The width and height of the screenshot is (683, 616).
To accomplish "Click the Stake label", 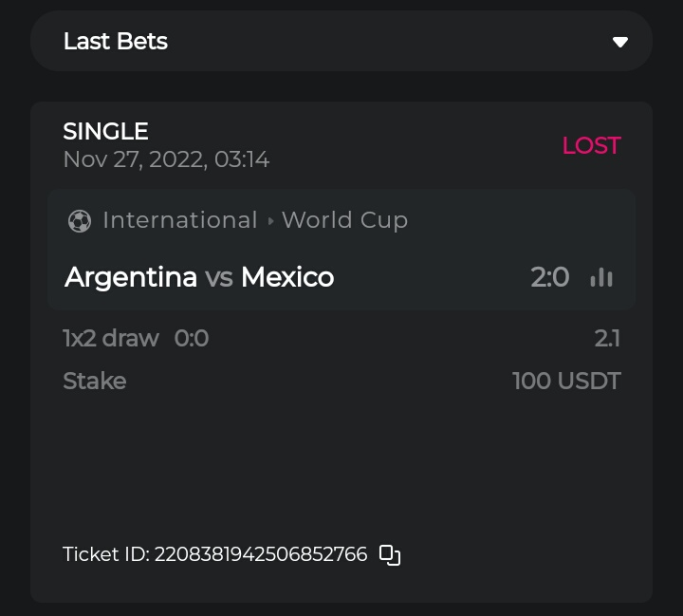I will (95, 382).
